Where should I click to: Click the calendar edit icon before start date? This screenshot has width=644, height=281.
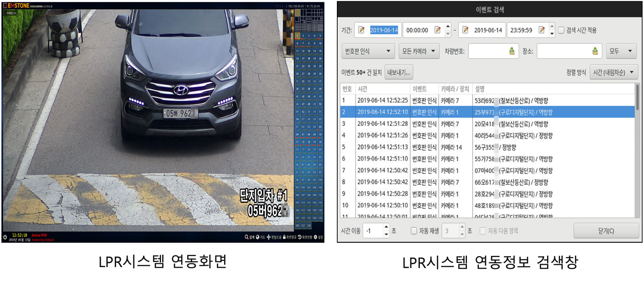pos(361,30)
